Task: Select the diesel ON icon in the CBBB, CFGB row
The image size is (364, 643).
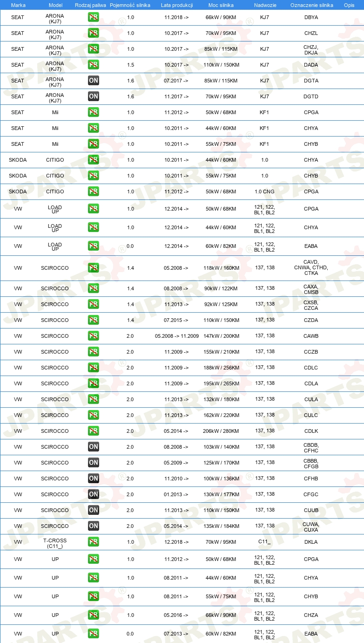Action: (94, 463)
